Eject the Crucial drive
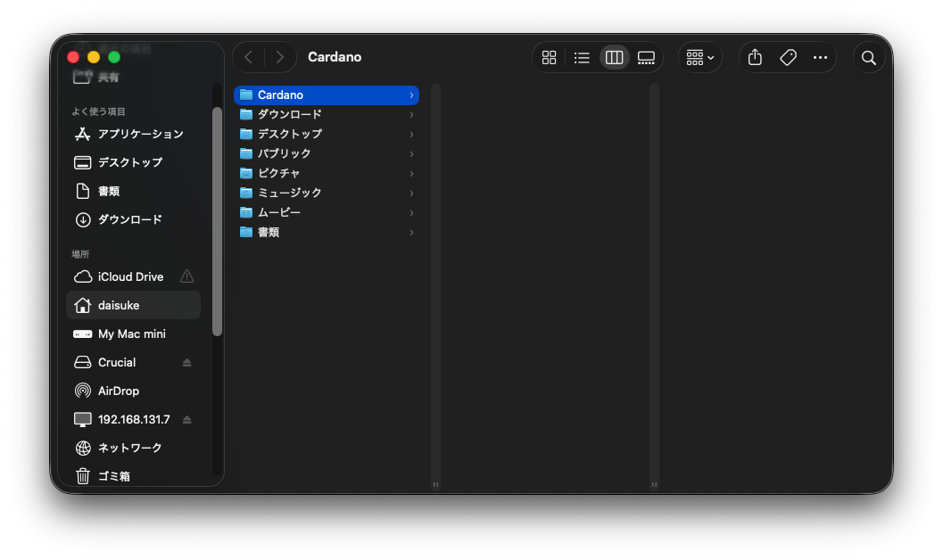 point(187,362)
